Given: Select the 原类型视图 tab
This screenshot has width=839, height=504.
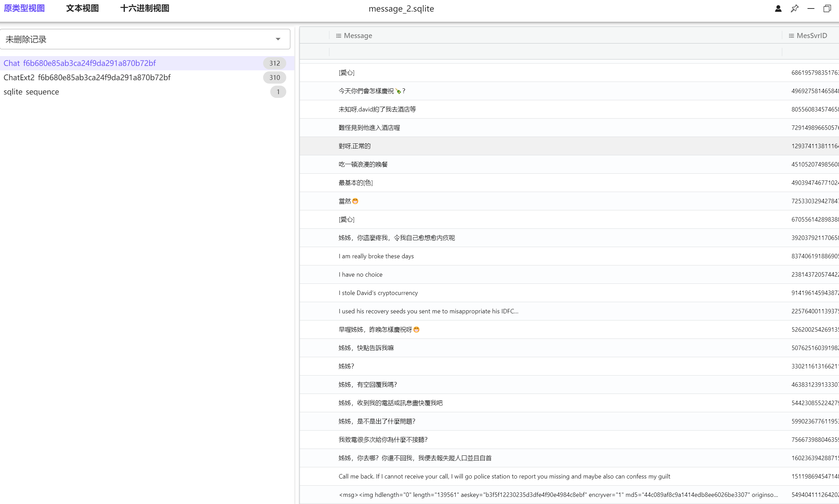Looking at the screenshot, I should pyautogui.click(x=24, y=8).
